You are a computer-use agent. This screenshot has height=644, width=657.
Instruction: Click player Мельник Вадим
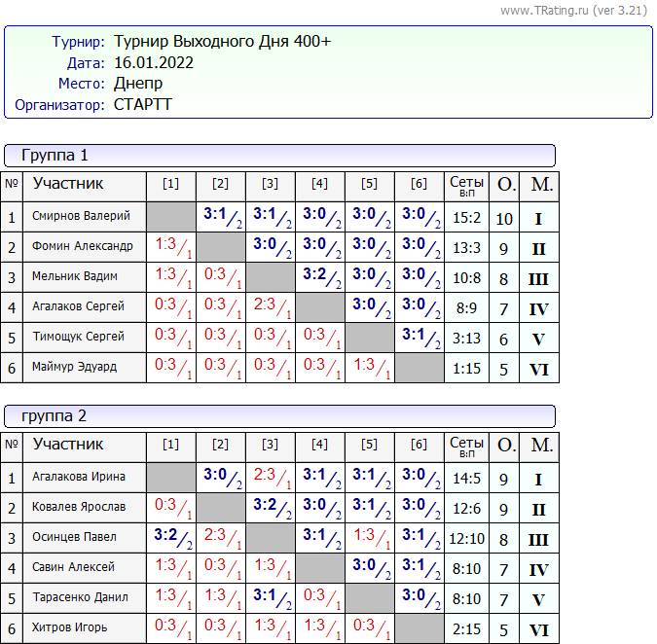(x=75, y=277)
